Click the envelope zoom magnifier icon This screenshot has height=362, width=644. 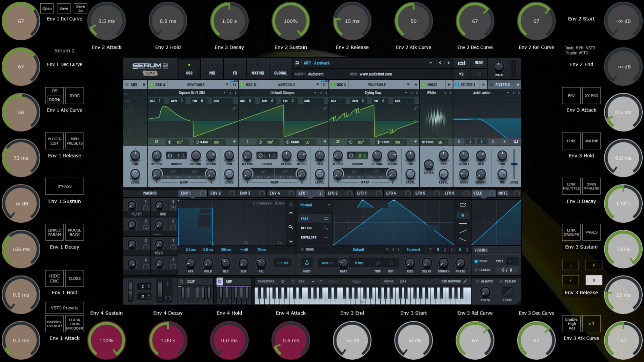291,227
